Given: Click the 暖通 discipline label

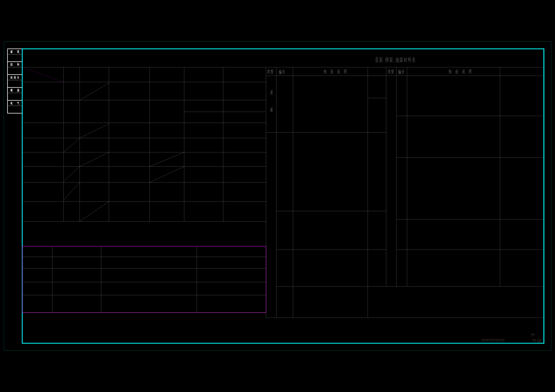Looking at the screenshot, I should (15, 90).
